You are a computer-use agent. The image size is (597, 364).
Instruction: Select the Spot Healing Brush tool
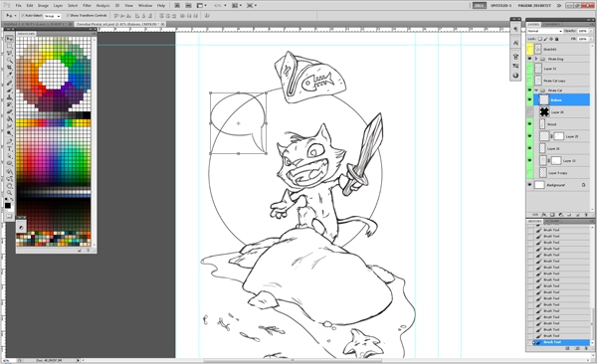9,83
